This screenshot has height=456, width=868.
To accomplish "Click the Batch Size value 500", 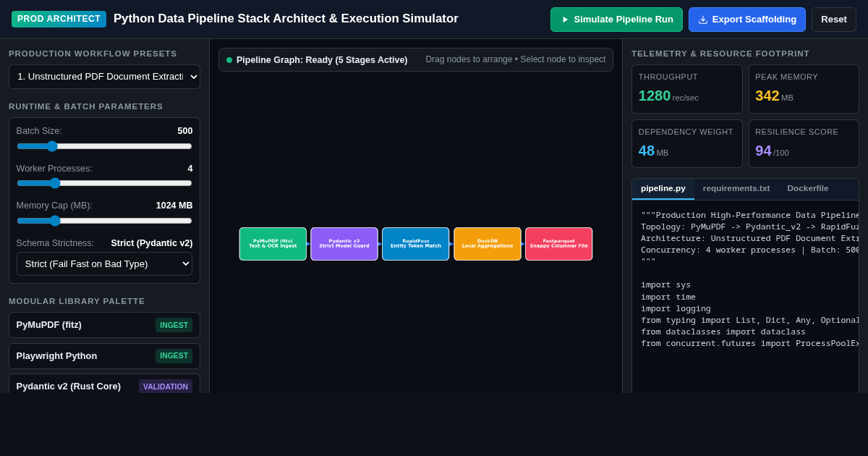I will coord(185,131).
